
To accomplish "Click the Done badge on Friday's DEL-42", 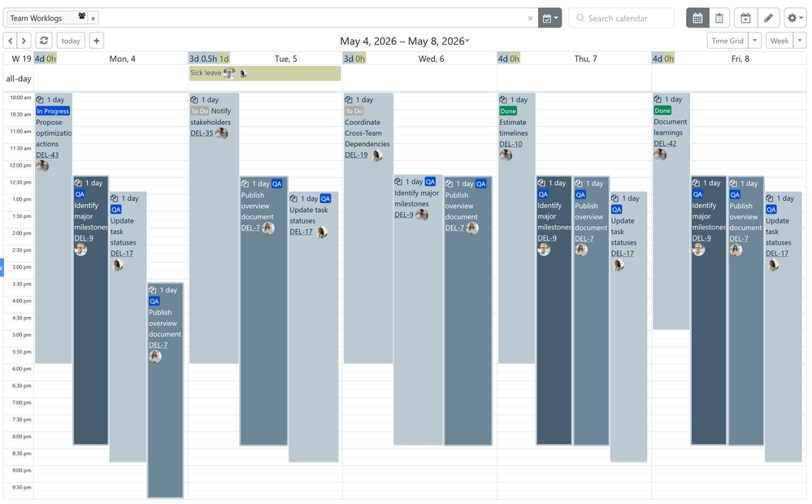I will point(662,111).
